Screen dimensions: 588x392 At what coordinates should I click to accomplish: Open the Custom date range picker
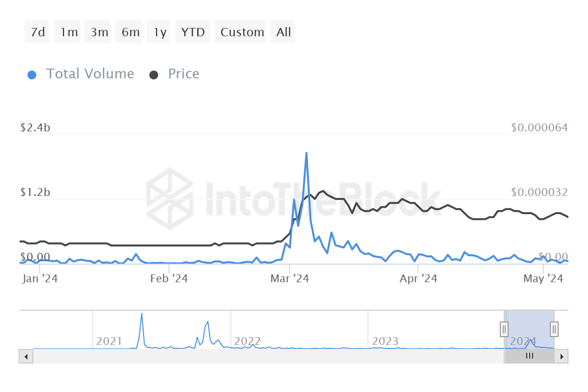coord(242,32)
